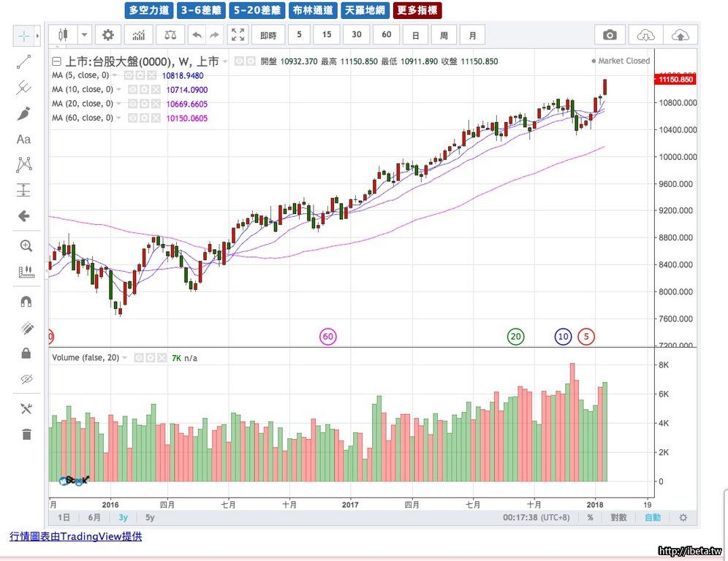The image size is (728, 561).
Task: Switch to the 5y time range
Action: tap(150, 517)
